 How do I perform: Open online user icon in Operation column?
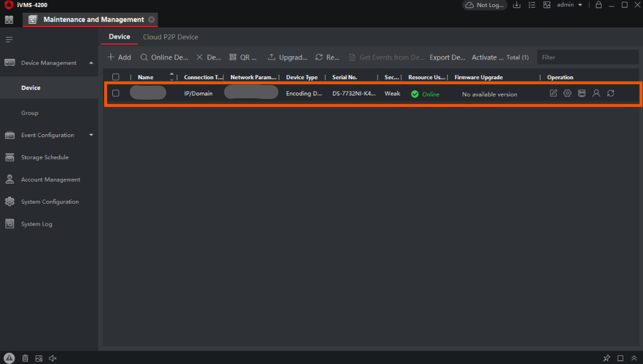596,94
